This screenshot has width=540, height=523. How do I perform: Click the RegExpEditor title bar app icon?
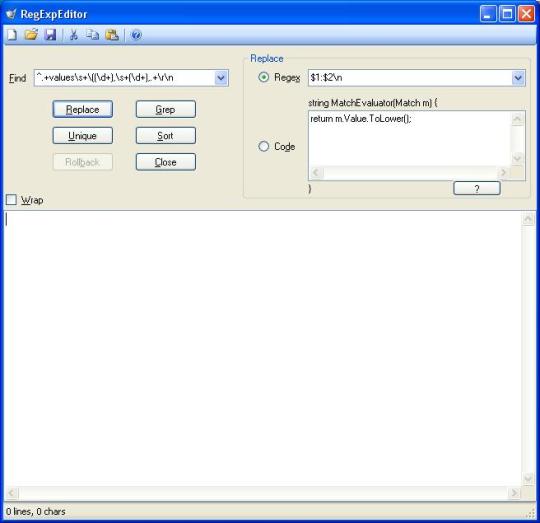coord(11,14)
